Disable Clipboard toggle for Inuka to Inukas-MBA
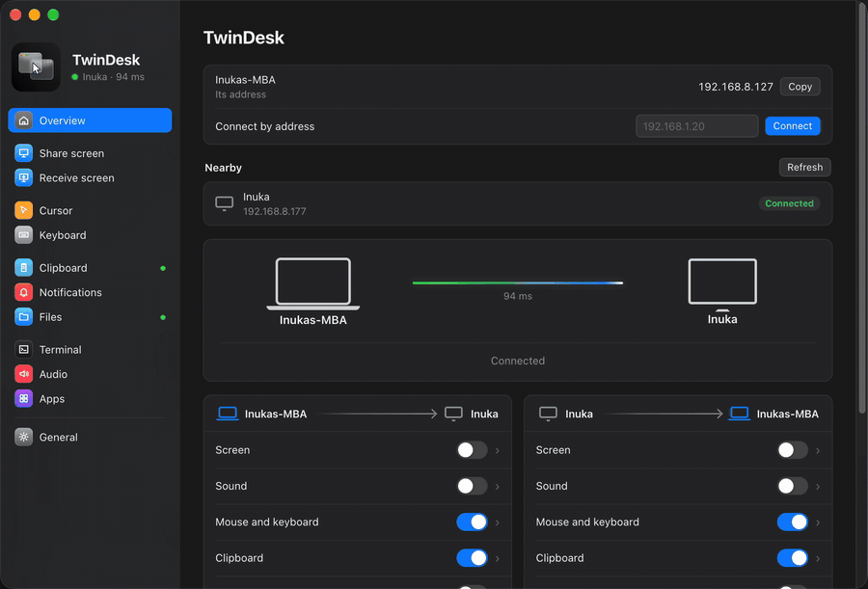This screenshot has height=589, width=868. coord(793,558)
